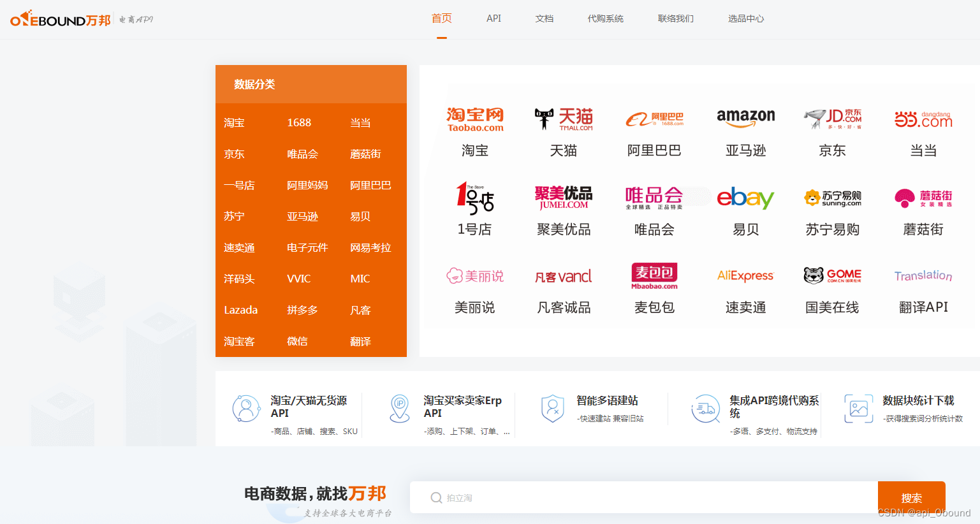Image resolution: width=980 pixels, height=524 pixels.
Task: Open the API menu item
Action: click(494, 18)
